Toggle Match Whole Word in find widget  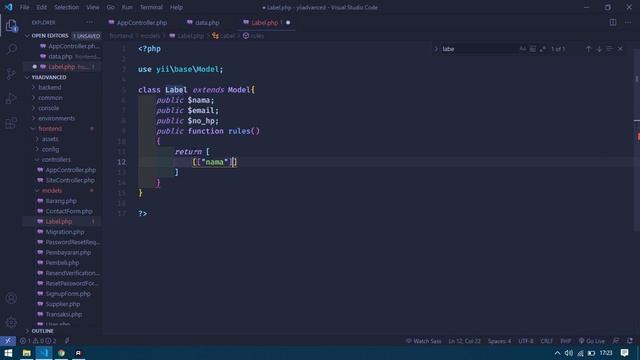pyautogui.click(x=533, y=49)
